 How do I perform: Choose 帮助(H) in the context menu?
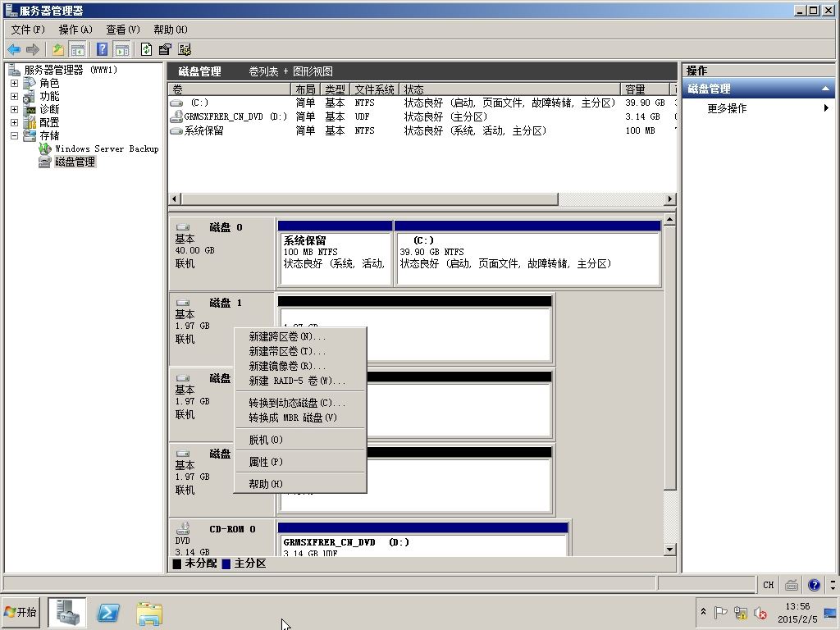[300, 484]
